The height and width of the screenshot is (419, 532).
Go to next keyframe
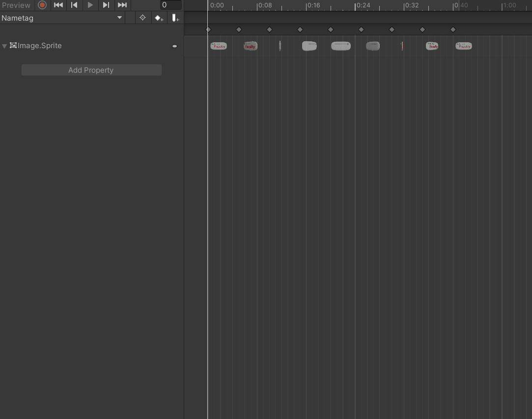[106, 5]
